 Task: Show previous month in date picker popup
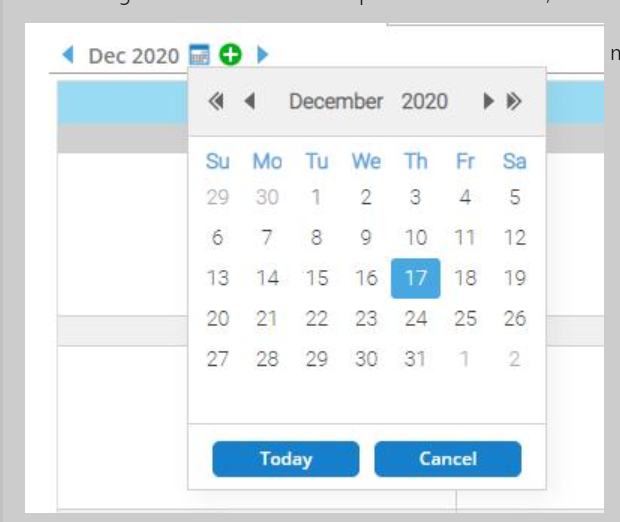[249, 101]
